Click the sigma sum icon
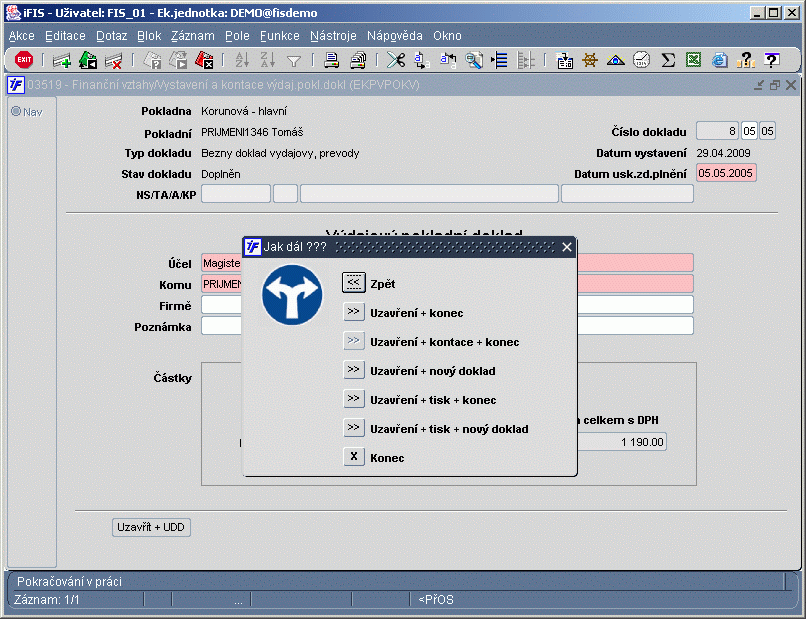Screen dimensions: 806x619 tap(668, 61)
